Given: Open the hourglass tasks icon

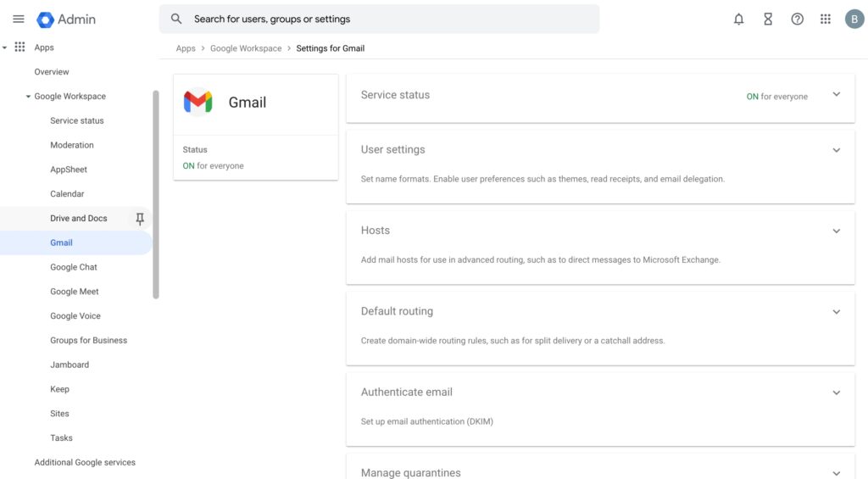Looking at the screenshot, I should click(x=768, y=19).
